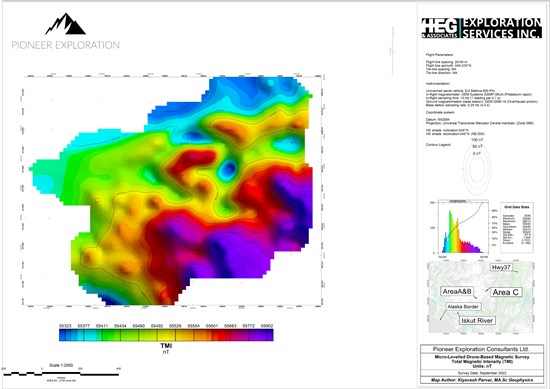Click the Pioneer Exploration mountain logo

tap(66, 24)
